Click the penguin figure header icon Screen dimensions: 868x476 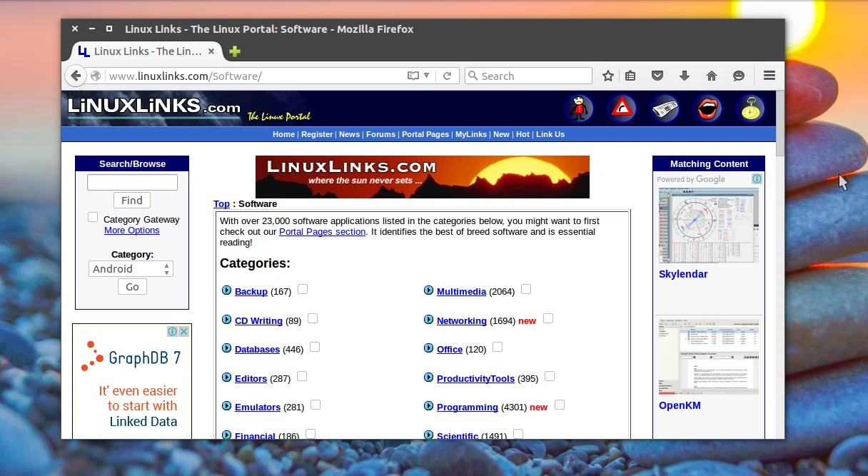(x=579, y=108)
